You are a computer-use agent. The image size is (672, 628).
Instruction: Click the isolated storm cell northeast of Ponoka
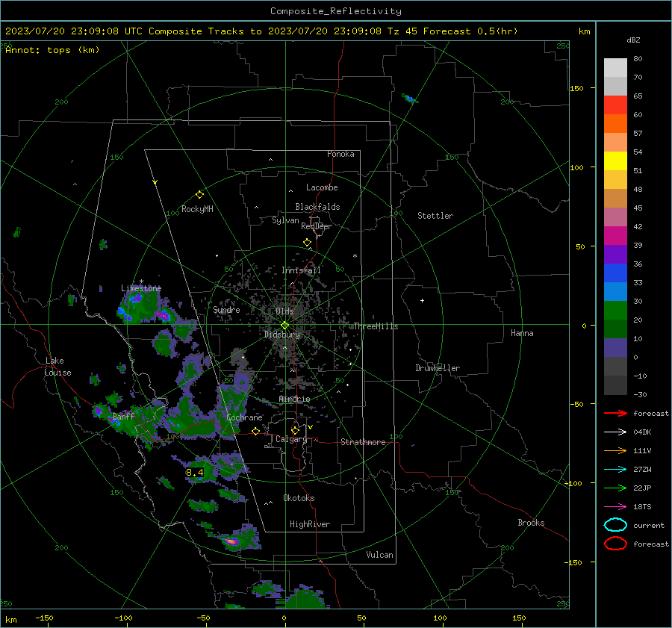410,99
